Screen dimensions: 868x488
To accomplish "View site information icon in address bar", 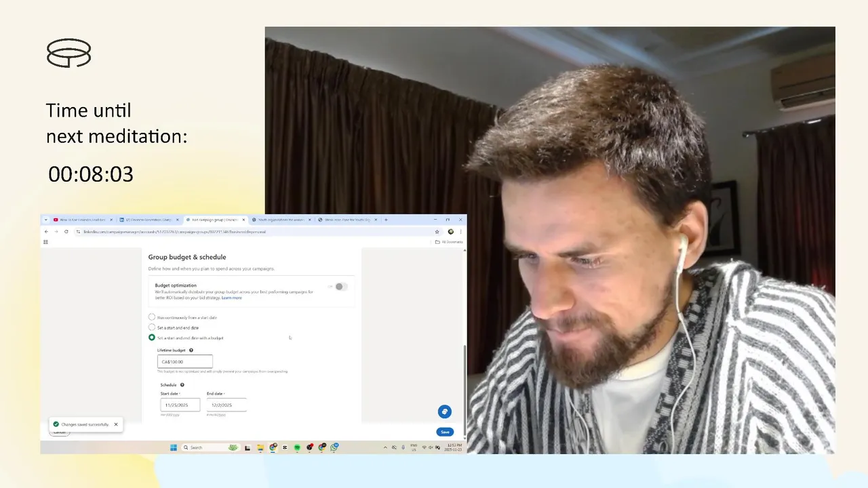I will tap(79, 232).
